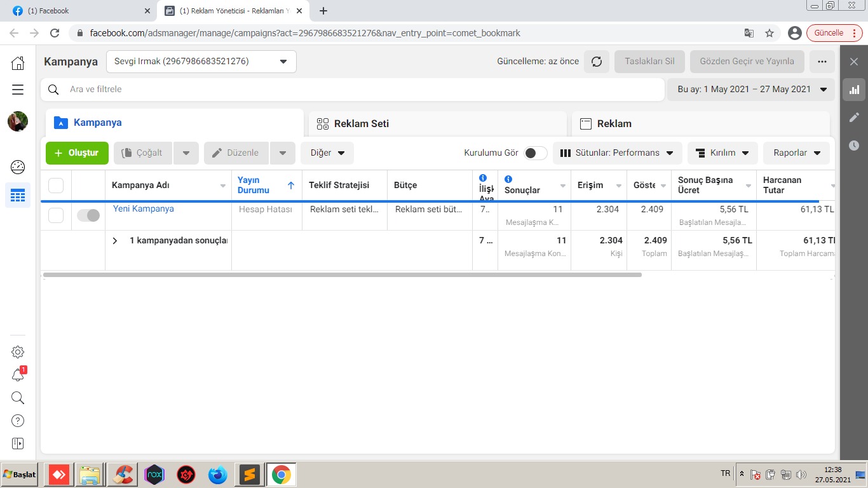Tick the Yeni Kampanya row checkbox
The height and width of the screenshot is (488, 868).
pos(56,215)
